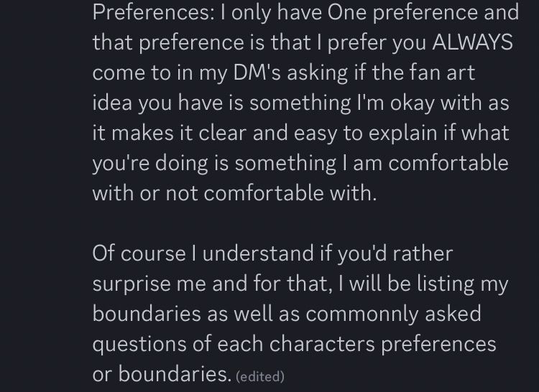Image resolution: width=539 pixels, height=392 pixels.
Task: Click the word ALWAYS in capitals
Action: [x=472, y=42]
